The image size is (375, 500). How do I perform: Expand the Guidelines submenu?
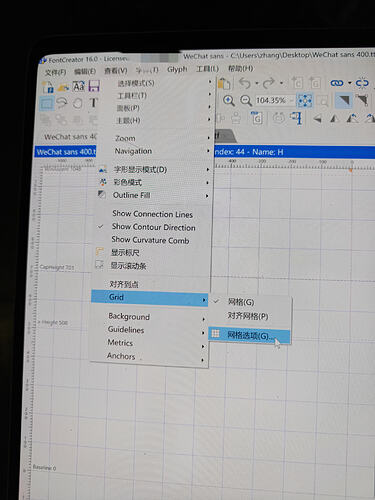(x=149, y=330)
